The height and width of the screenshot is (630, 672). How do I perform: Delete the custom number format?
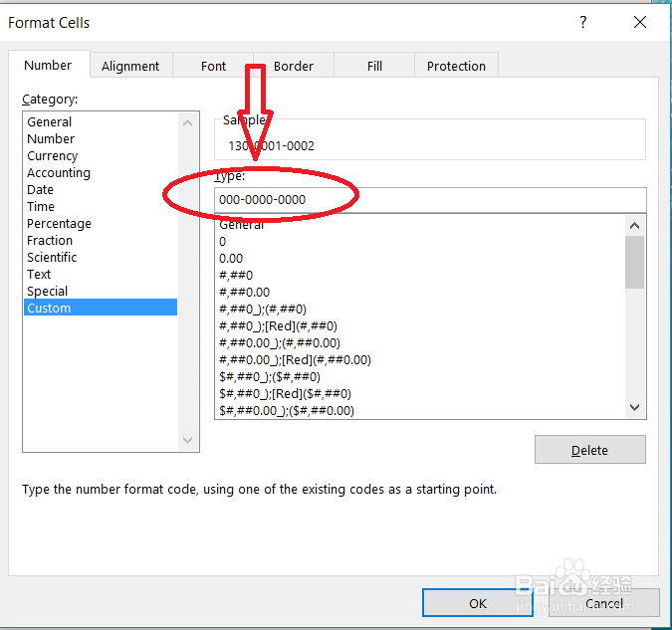pyautogui.click(x=589, y=450)
